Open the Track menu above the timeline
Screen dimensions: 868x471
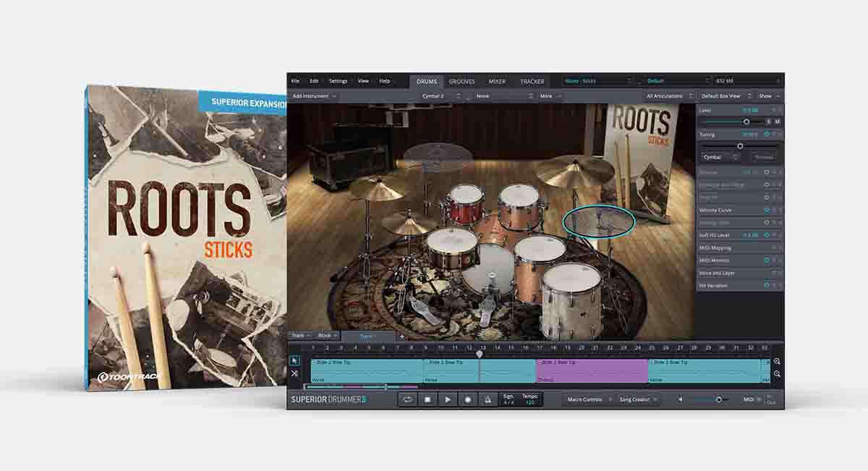[x=301, y=336]
